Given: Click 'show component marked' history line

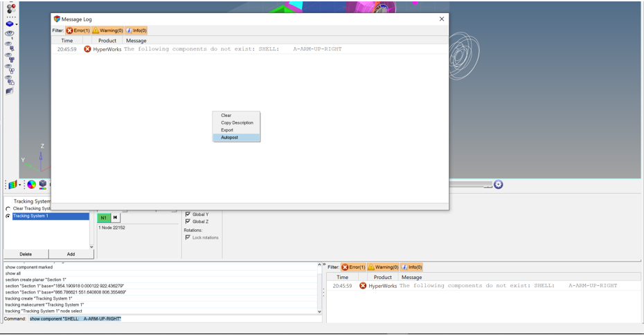Looking at the screenshot, I should tap(29, 267).
